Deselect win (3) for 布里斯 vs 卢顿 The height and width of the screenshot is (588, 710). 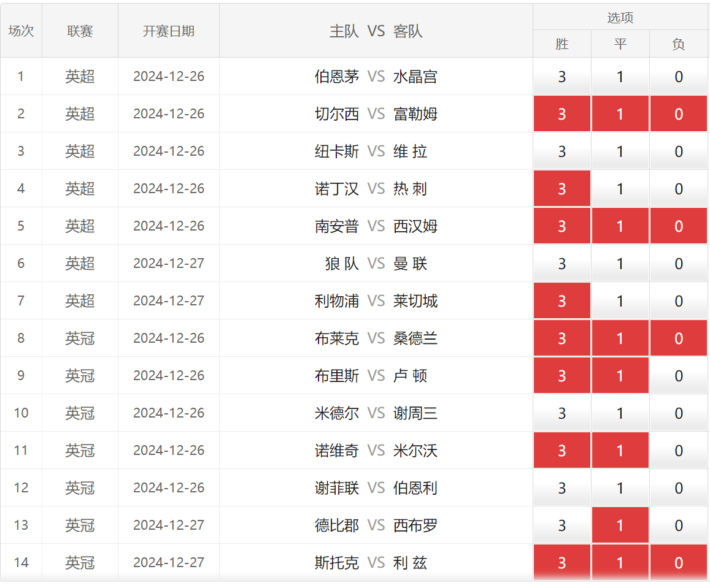tap(562, 375)
